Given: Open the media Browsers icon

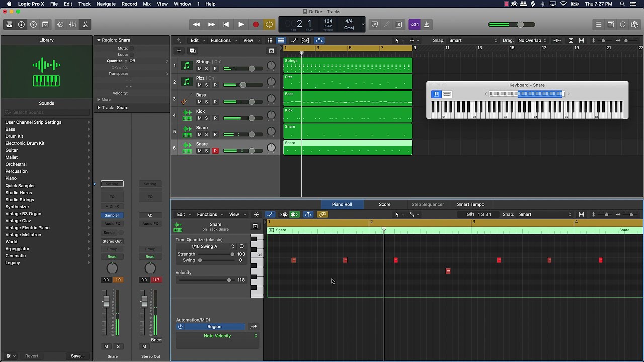Looking at the screenshot, I should tap(635, 24).
